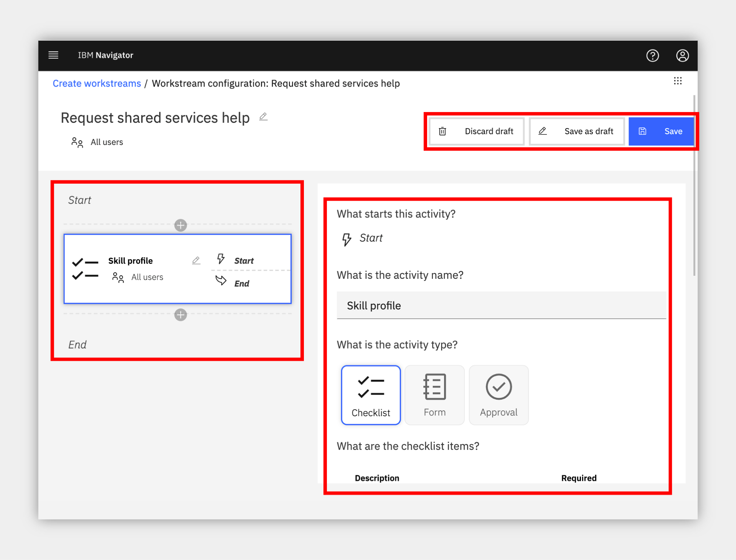Click the lightning Start trigger icon in card
Screen dimensions: 736x560
[221, 259]
